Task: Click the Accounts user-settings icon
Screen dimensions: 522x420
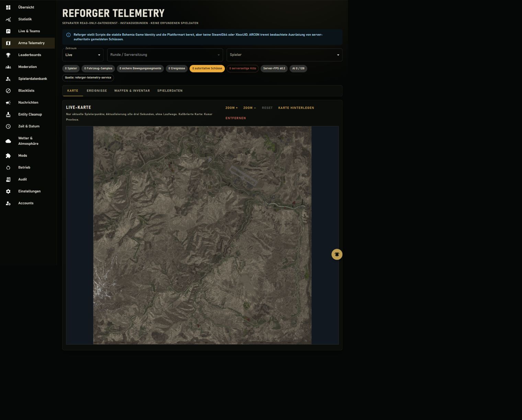Action: (8, 203)
